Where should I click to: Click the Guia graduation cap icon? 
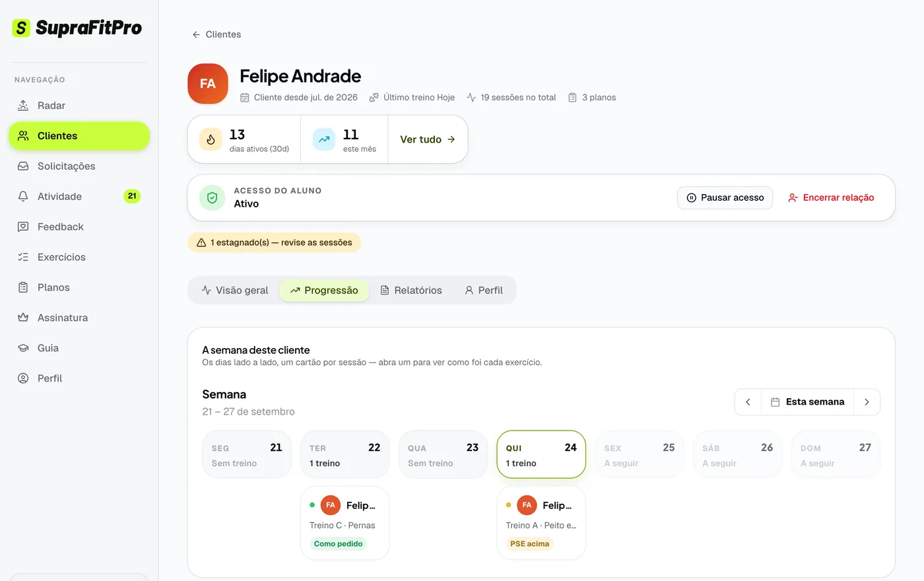point(23,349)
